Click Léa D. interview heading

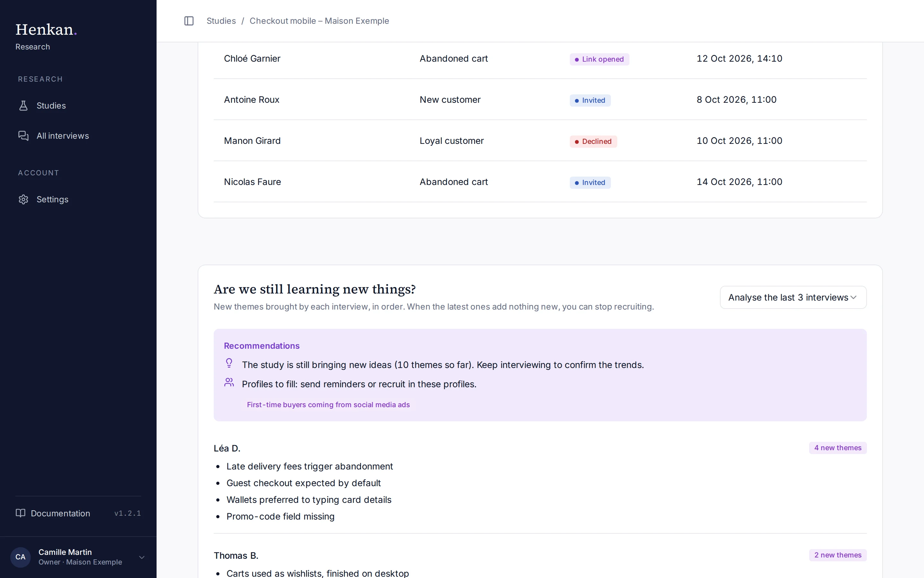pos(227,448)
